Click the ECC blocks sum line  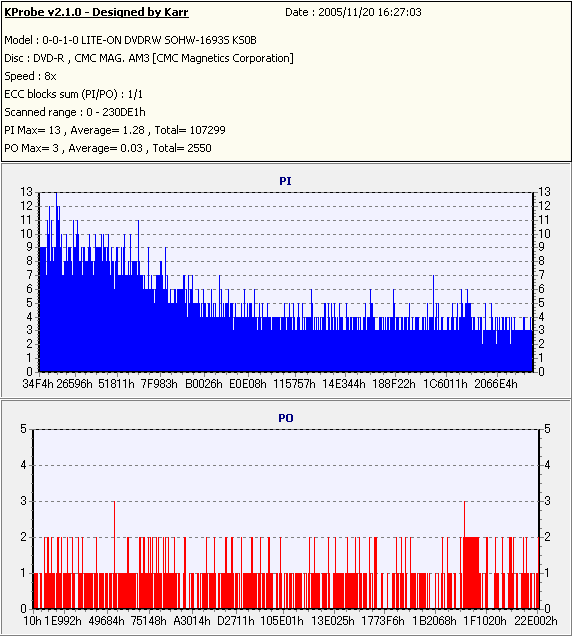point(73,95)
